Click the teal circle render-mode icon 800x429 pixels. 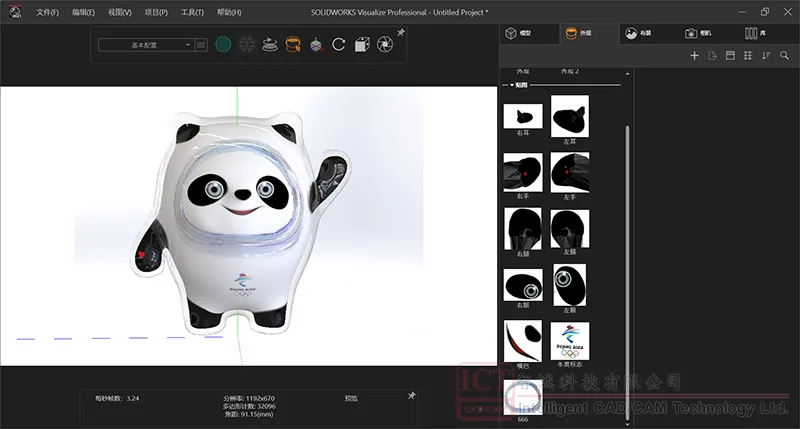point(223,45)
